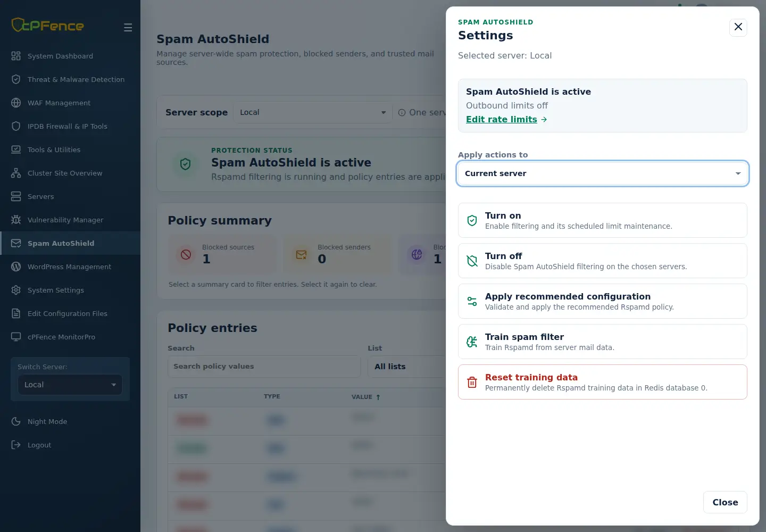Sort the table by the TYPE column
The height and width of the screenshot is (532, 766).
tap(272, 396)
